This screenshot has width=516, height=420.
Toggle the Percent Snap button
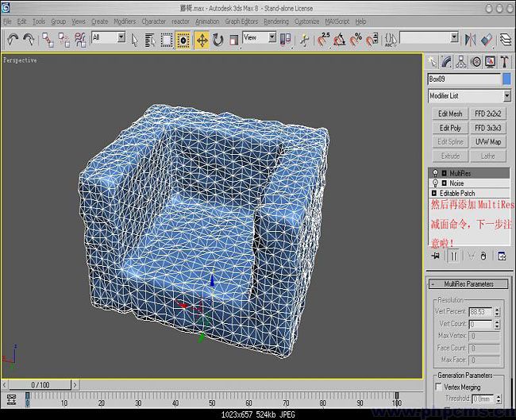point(356,40)
